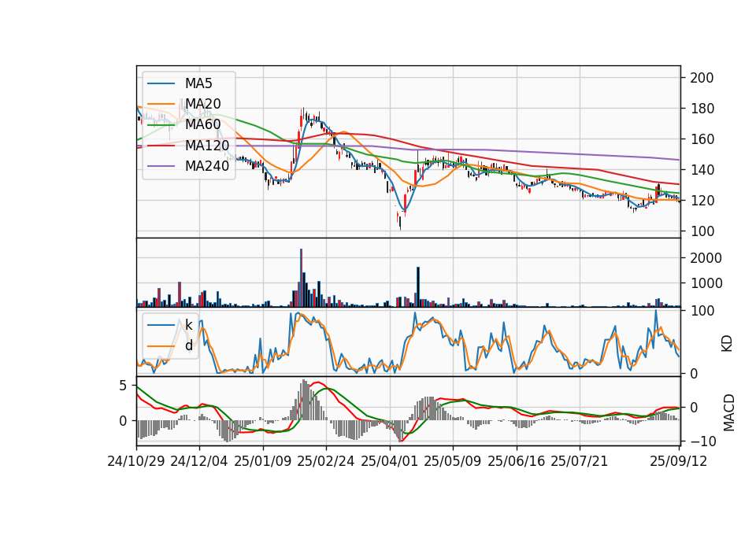
Task: Click the MA240 legend label
Action: tap(207, 166)
